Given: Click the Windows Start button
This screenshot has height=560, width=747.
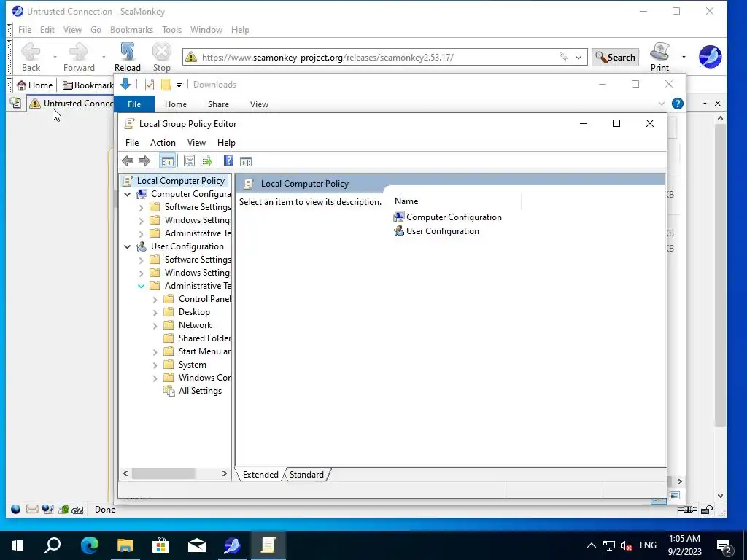Looking at the screenshot, I should (x=18, y=545).
